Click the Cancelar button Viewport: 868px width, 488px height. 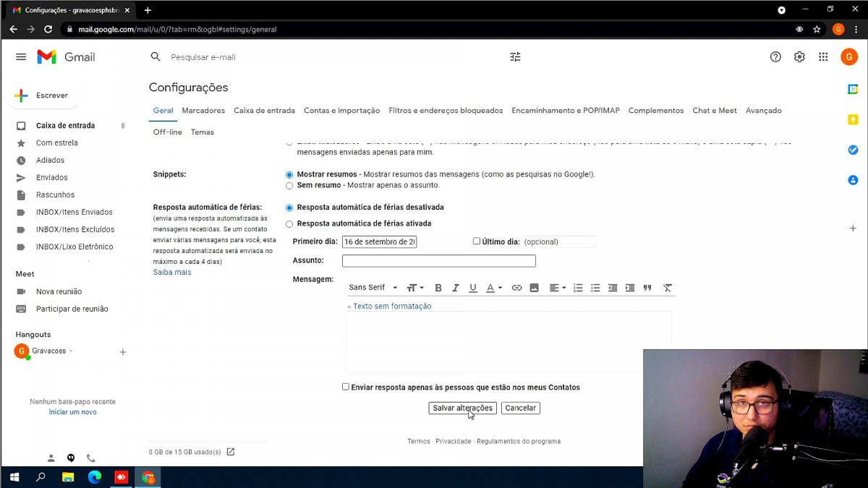click(521, 408)
